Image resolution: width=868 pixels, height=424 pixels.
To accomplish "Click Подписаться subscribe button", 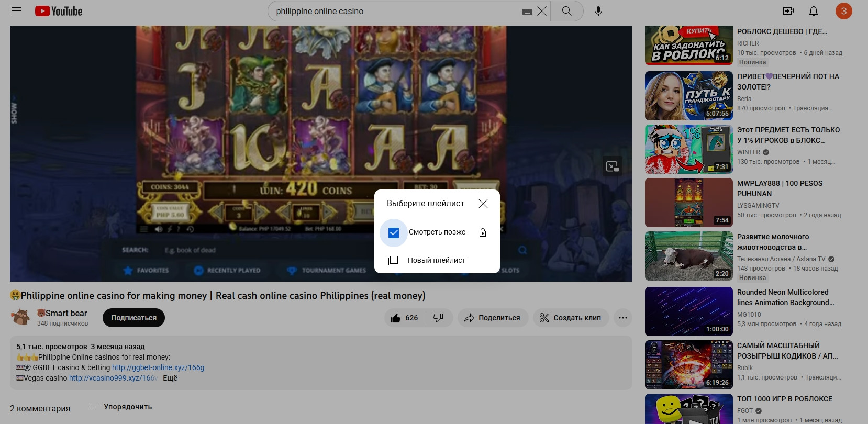I will [133, 318].
